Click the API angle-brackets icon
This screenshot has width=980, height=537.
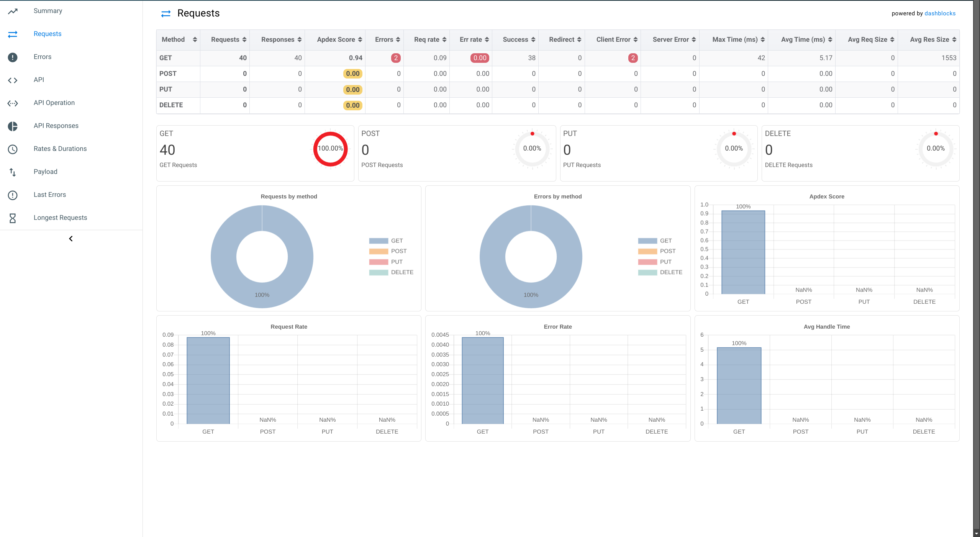coord(13,80)
